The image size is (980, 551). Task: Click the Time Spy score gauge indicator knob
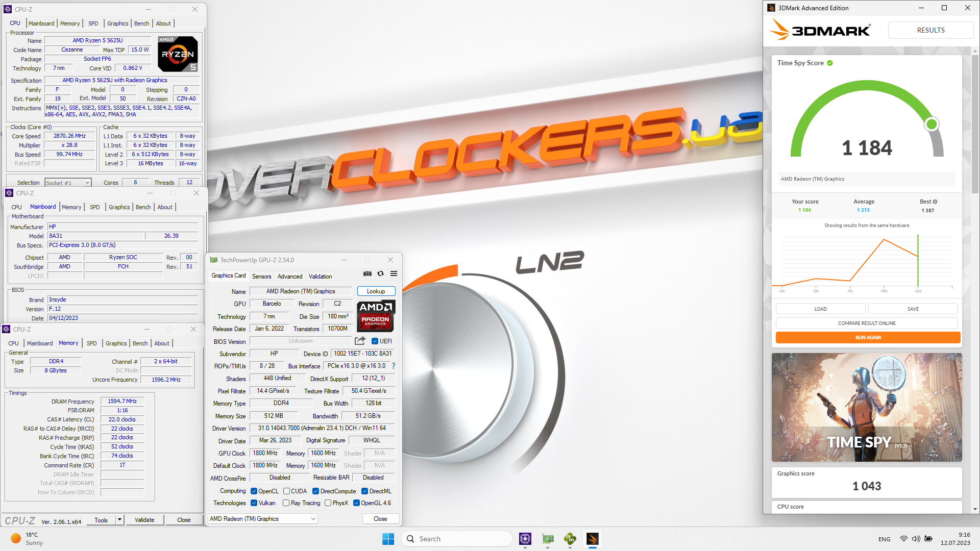pos(932,124)
